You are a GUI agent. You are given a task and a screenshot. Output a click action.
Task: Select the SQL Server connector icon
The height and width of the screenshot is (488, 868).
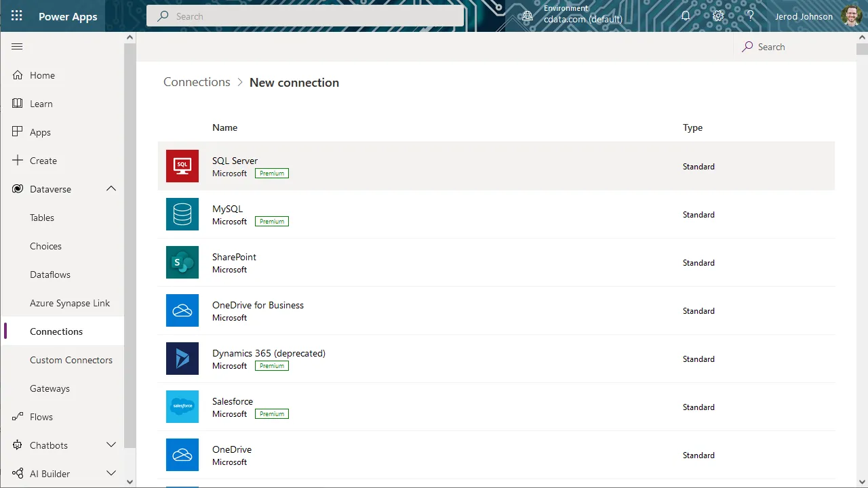point(182,166)
